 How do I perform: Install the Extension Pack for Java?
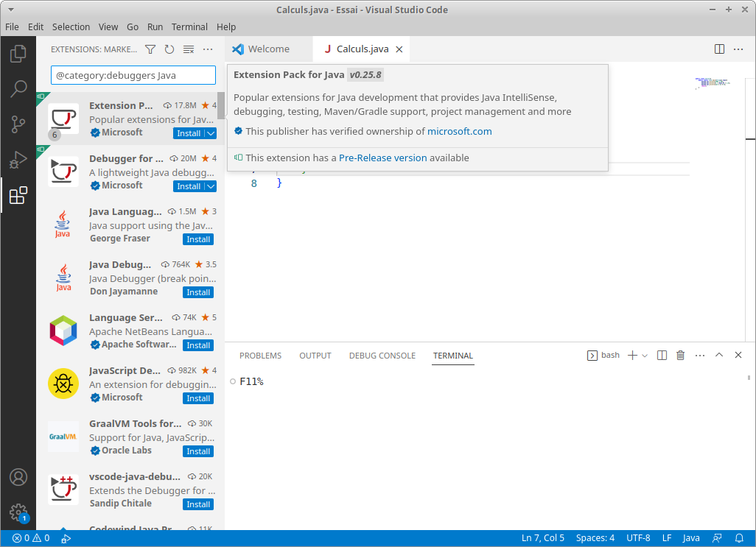tap(189, 133)
